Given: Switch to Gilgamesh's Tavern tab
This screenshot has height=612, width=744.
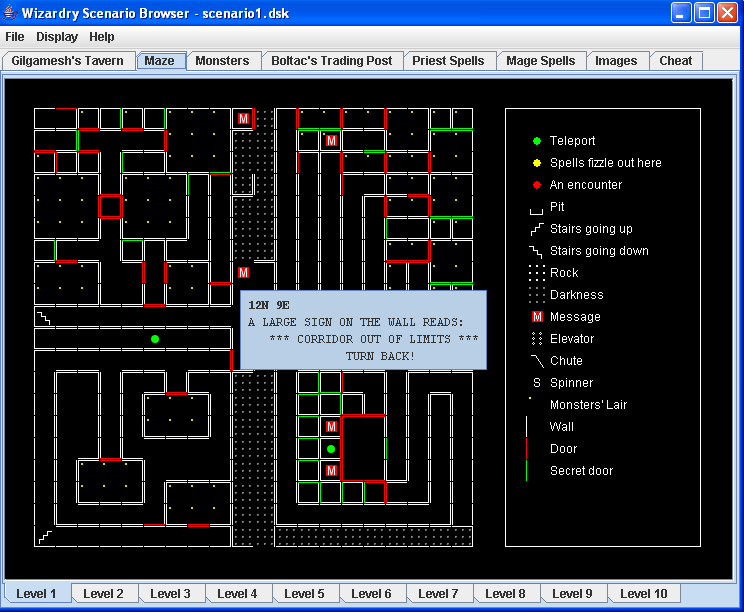Looking at the screenshot, I should click(68, 61).
